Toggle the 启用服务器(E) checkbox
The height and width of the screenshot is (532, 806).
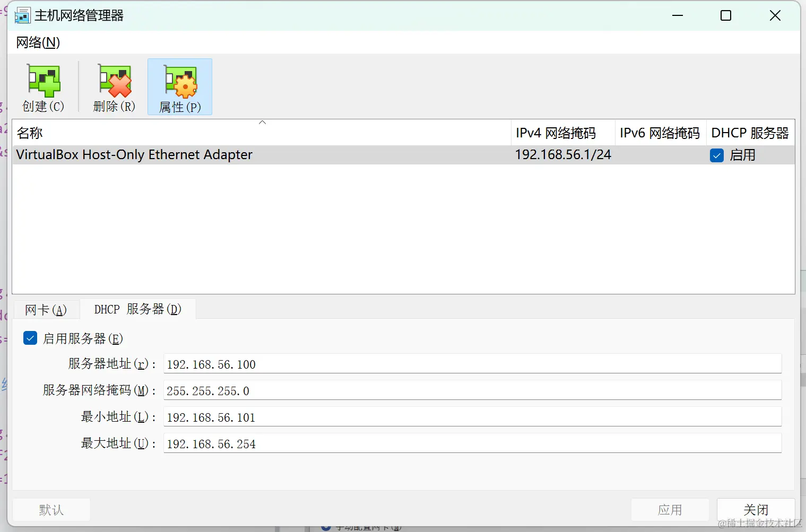coord(30,338)
